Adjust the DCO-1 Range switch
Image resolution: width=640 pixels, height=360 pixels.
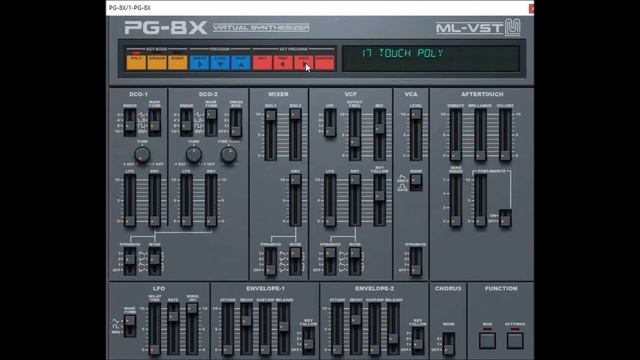(x=130, y=122)
